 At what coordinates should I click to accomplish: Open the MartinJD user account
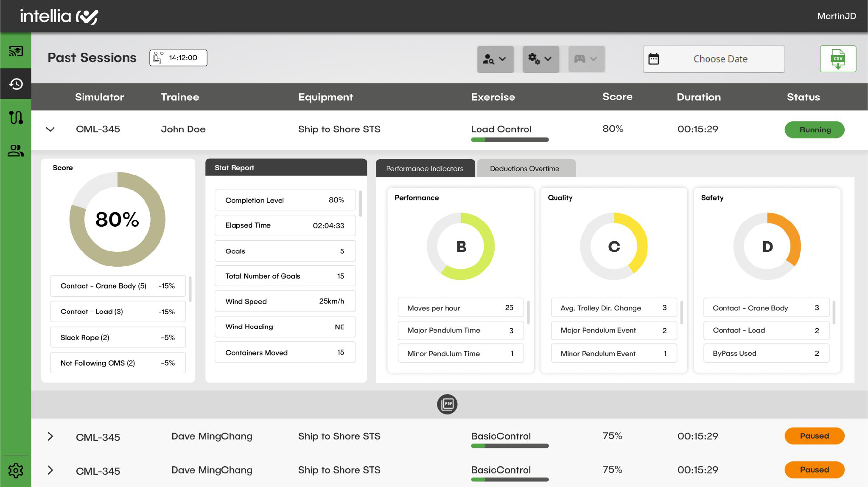click(x=837, y=16)
